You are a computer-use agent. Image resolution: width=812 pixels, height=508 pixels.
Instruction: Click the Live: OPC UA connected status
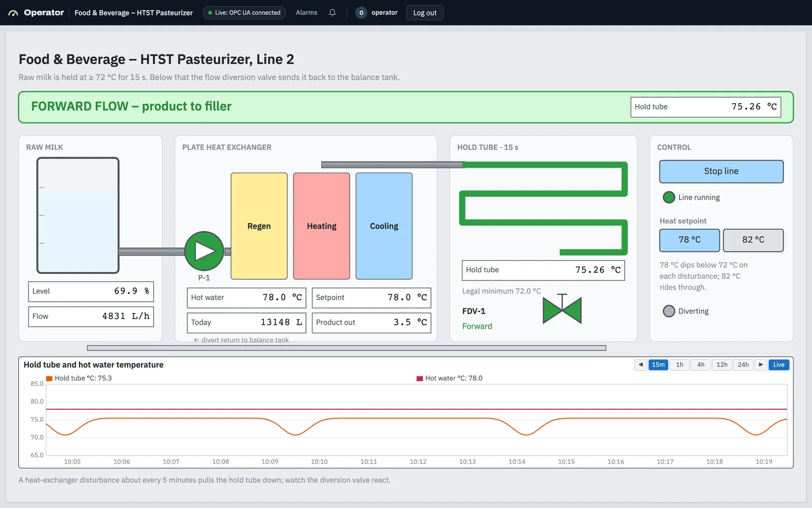244,13
